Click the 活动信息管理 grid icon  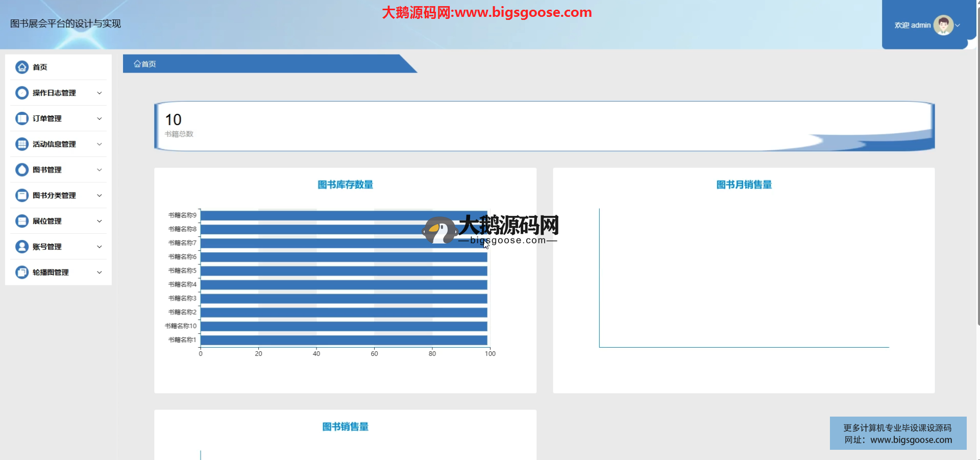coord(22,144)
